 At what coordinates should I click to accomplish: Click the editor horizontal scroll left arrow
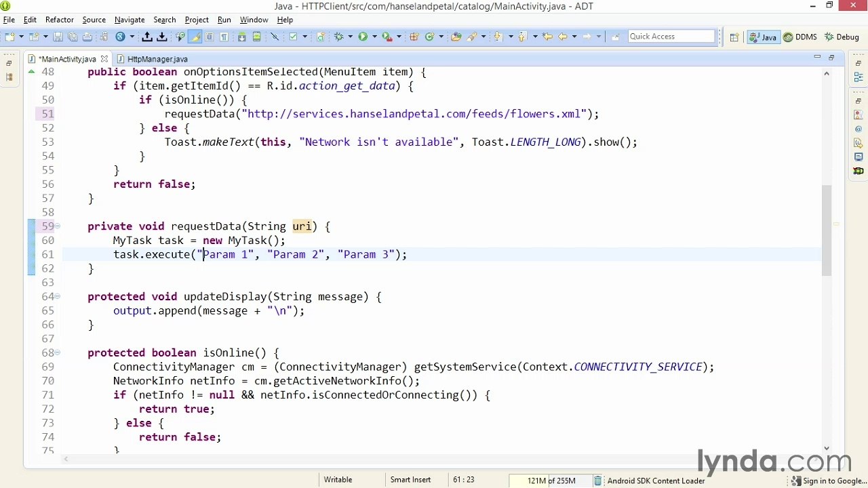(66, 460)
